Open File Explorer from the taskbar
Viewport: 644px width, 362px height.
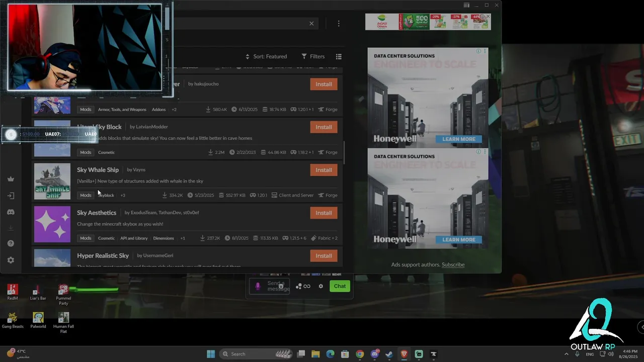(315, 354)
